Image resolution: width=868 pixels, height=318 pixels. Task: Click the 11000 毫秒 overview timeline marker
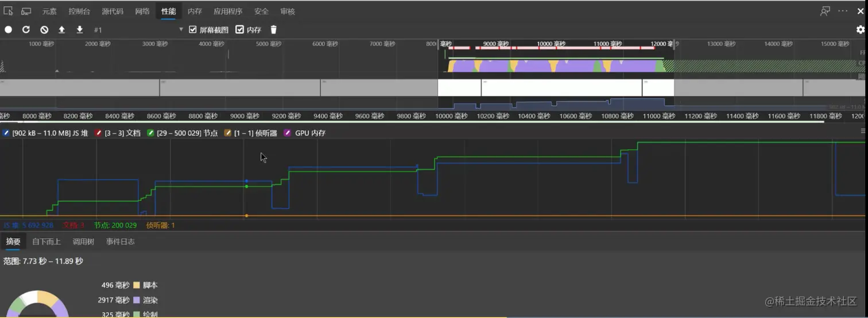(608, 44)
